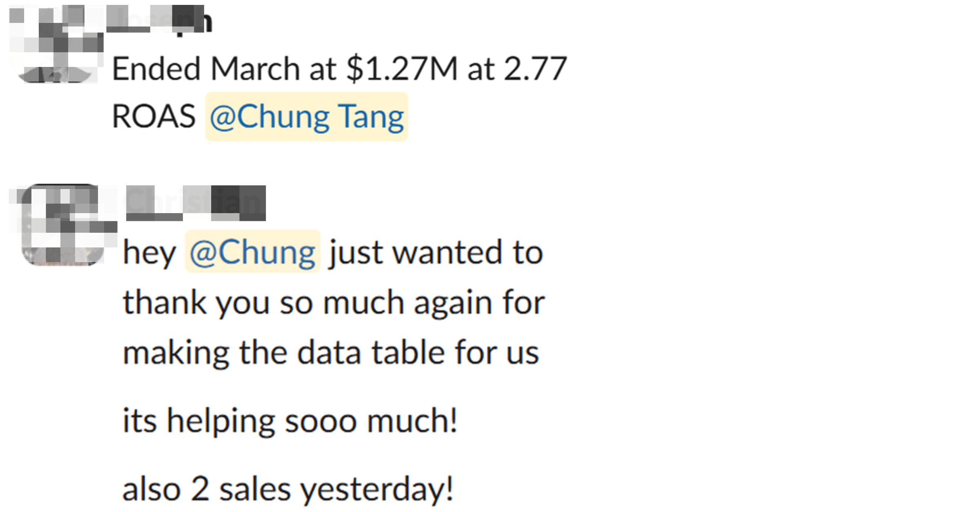Open sender name above 'hey @Chung' message

(x=196, y=203)
